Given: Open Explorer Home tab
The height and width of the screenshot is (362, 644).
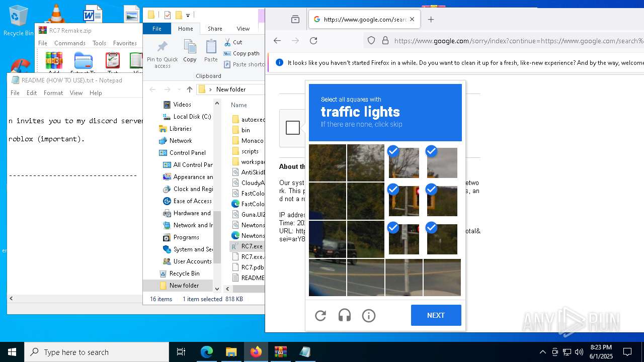Looking at the screenshot, I should [x=185, y=29].
